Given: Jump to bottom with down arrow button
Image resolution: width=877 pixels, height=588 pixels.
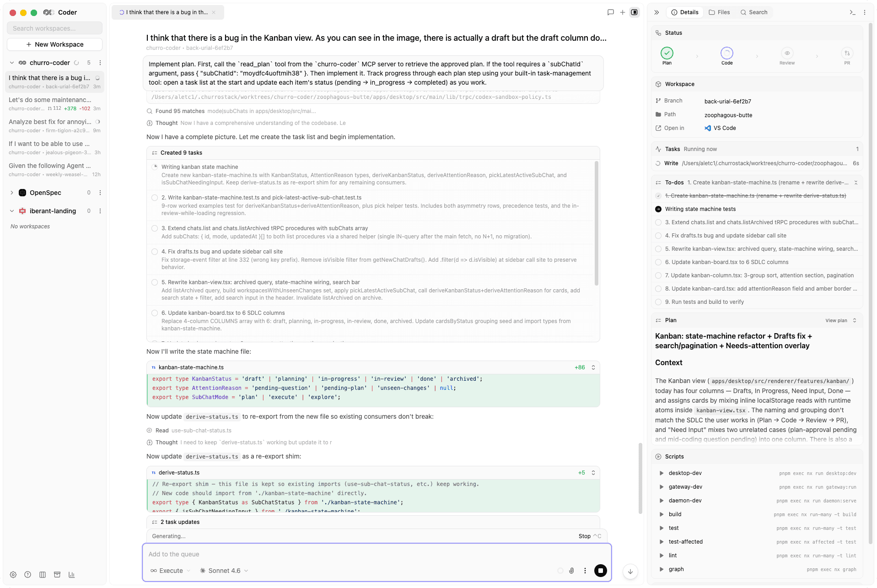Looking at the screenshot, I should (630, 572).
